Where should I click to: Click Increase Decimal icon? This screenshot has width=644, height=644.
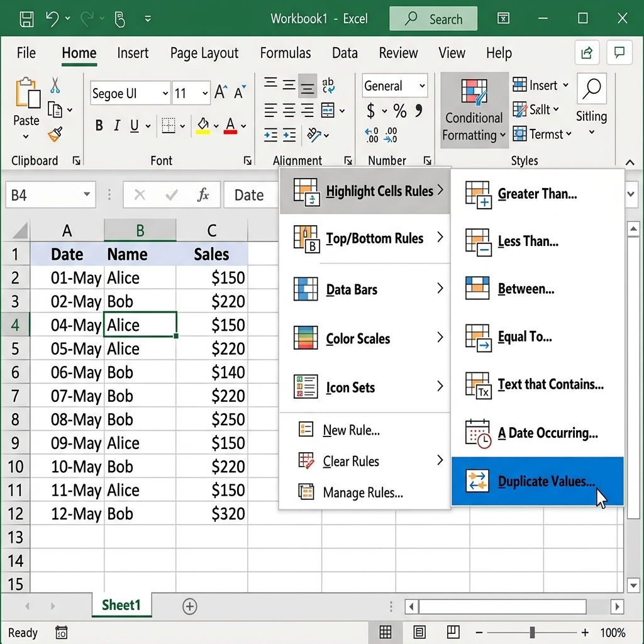click(x=371, y=135)
